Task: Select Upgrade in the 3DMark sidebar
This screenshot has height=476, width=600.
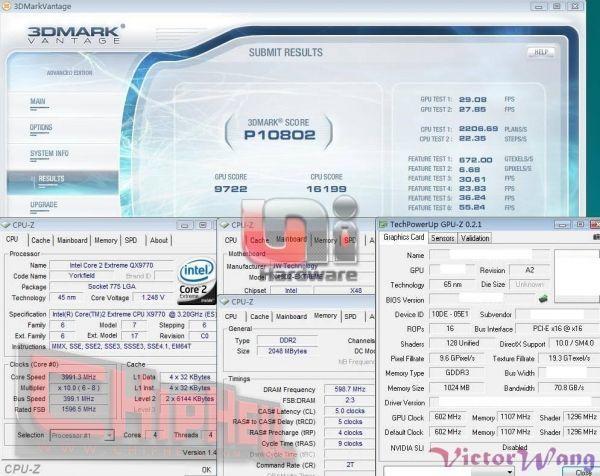Action: [x=44, y=204]
